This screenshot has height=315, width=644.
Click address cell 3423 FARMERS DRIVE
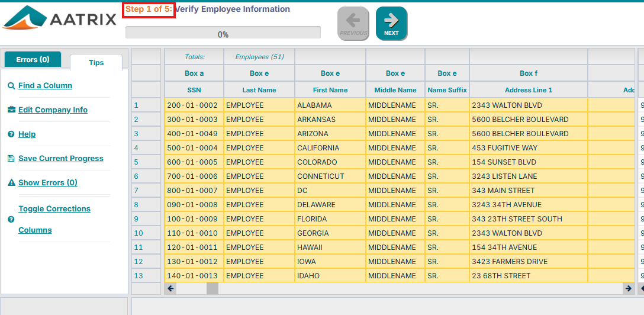(x=529, y=262)
